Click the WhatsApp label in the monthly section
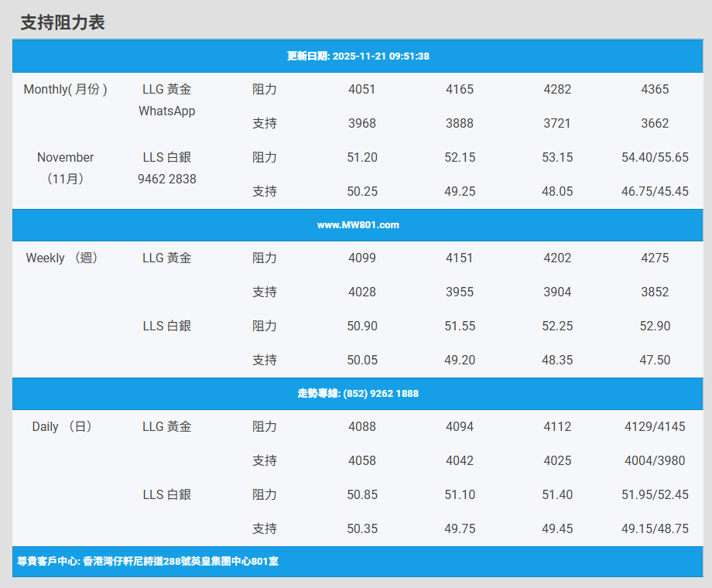Viewport: 712px width, 588px height. [x=167, y=111]
